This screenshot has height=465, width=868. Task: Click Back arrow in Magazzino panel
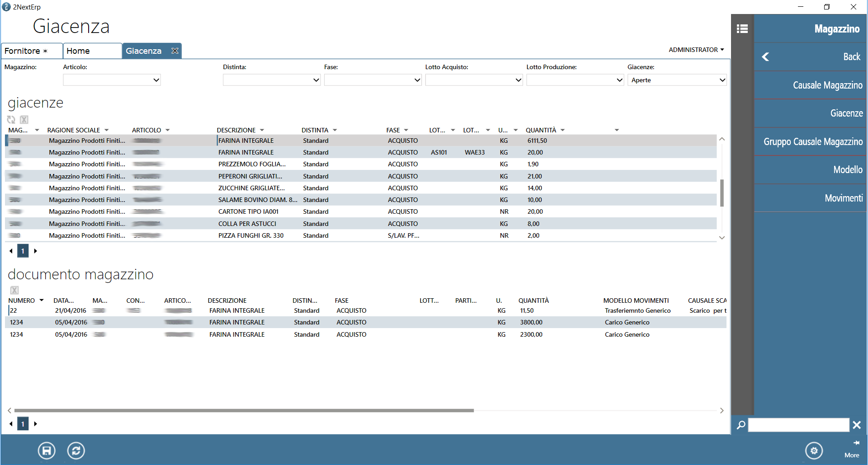coord(765,57)
